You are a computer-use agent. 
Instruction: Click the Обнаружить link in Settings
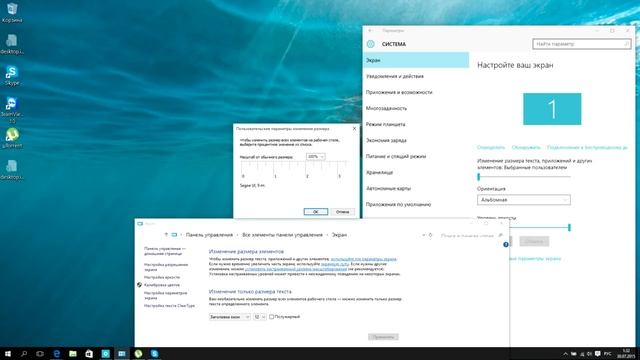526,147
